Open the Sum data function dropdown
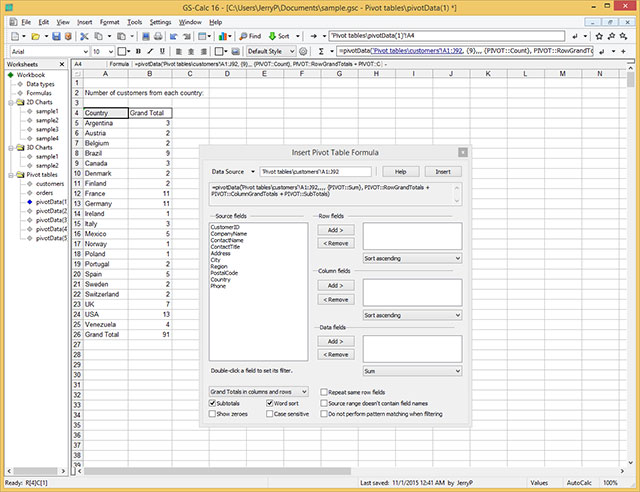This screenshot has height=492, width=640. tap(412, 369)
